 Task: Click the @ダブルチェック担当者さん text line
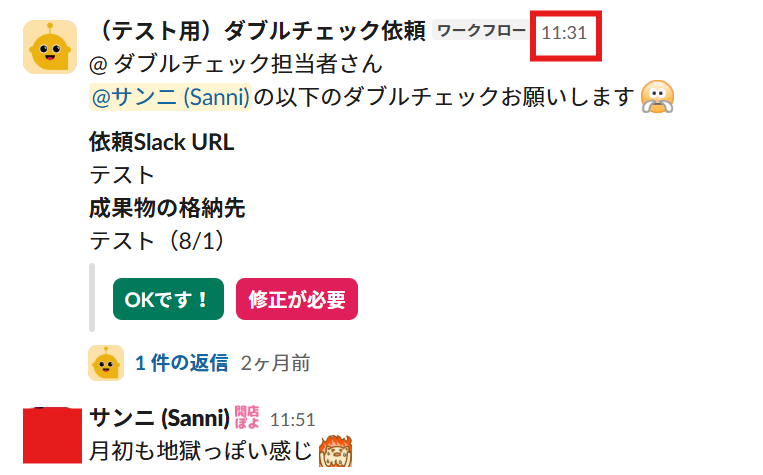(x=236, y=64)
